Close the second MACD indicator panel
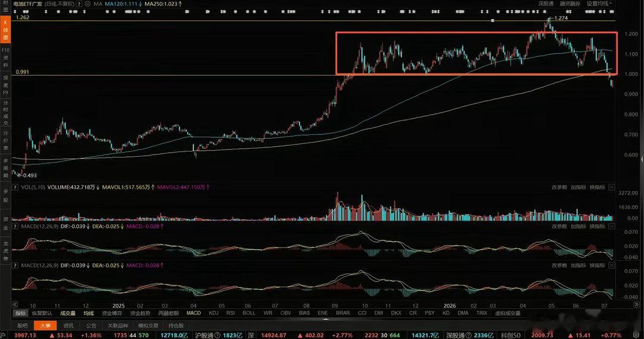Screen dimensions: 644x339 (x=612, y=266)
